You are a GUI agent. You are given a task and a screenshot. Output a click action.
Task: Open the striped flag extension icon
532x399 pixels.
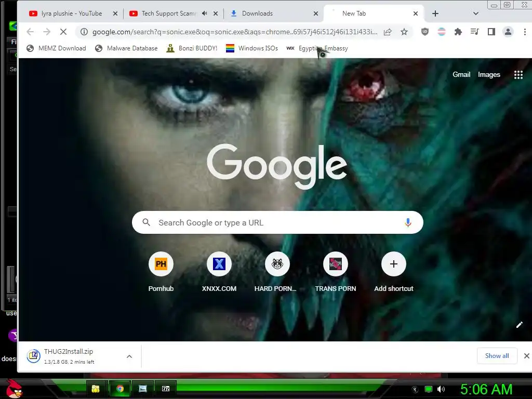click(x=442, y=32)
